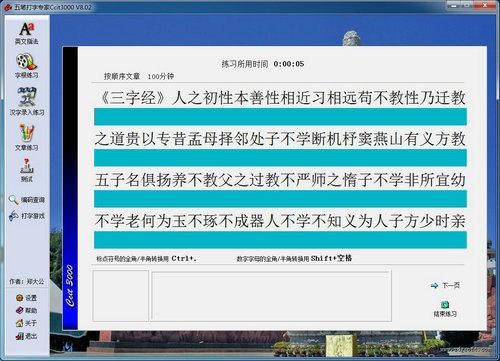
Task: Click the small empty box at bottom left
Action: [x=120, y=296]
